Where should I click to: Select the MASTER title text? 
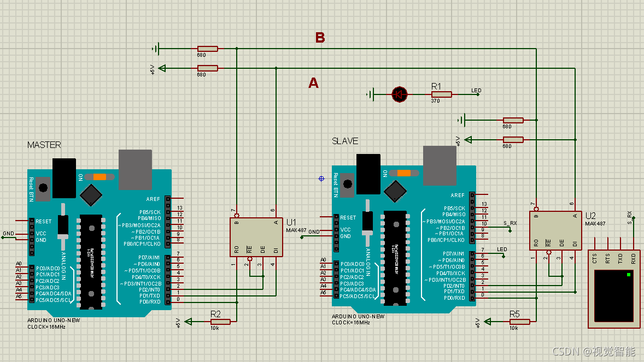pos(44,145)
